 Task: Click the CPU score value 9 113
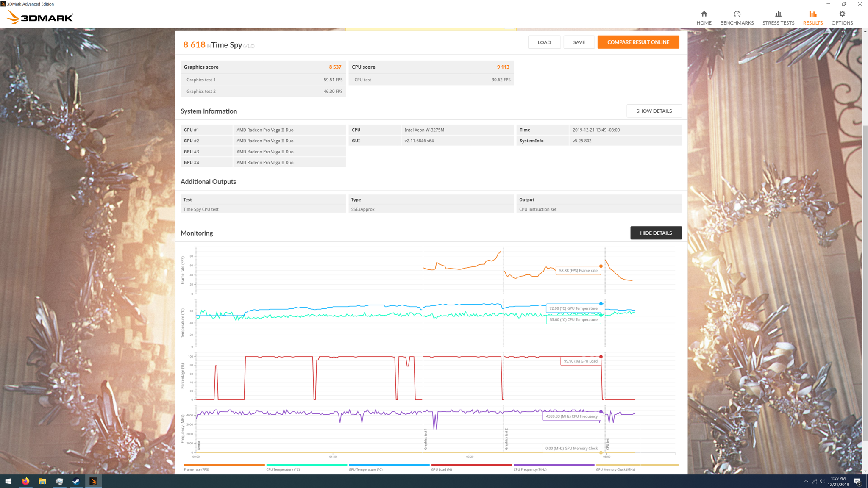point(503,67)
